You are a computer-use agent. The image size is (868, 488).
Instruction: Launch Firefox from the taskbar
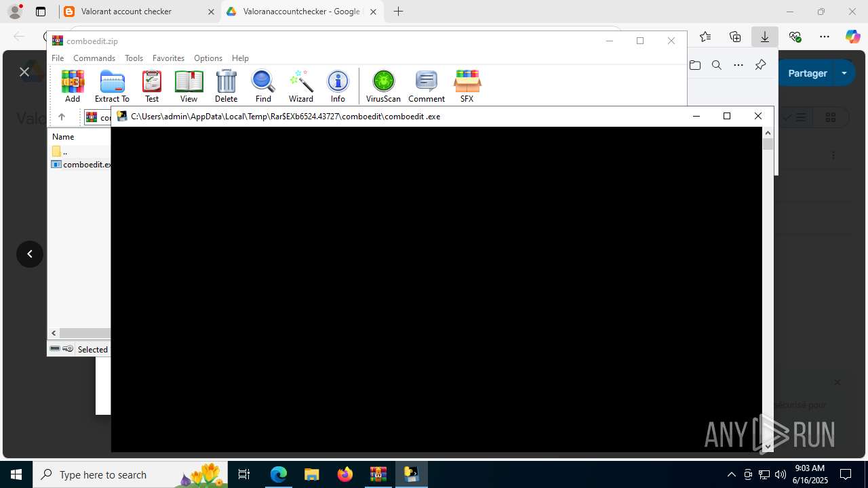(344, 474)
